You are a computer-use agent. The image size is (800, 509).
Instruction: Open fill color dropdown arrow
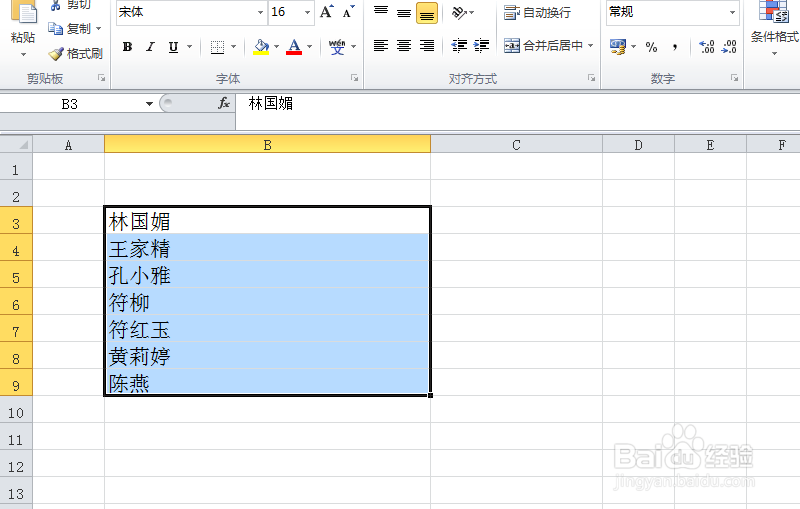click(x=277, y=47)
